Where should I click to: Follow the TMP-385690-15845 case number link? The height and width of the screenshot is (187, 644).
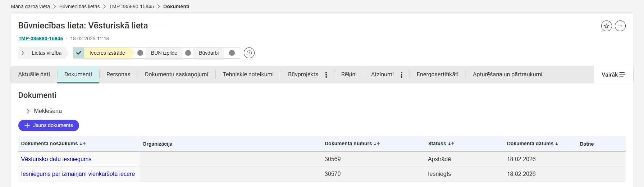tap(41, 38)
